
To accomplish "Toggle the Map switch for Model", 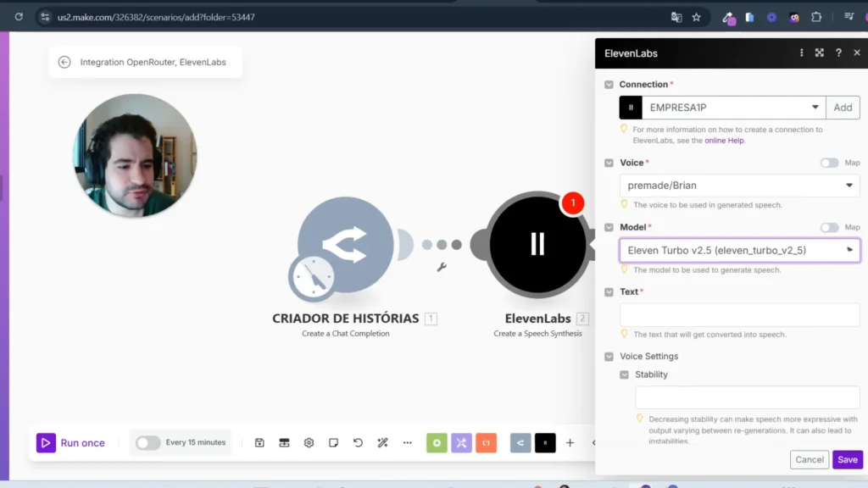I will point(829,227).
